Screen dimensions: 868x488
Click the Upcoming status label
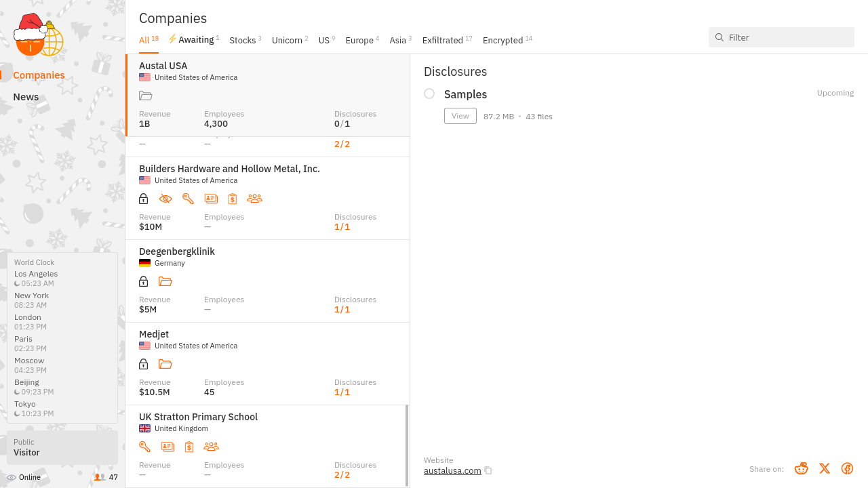click(835, 93)
